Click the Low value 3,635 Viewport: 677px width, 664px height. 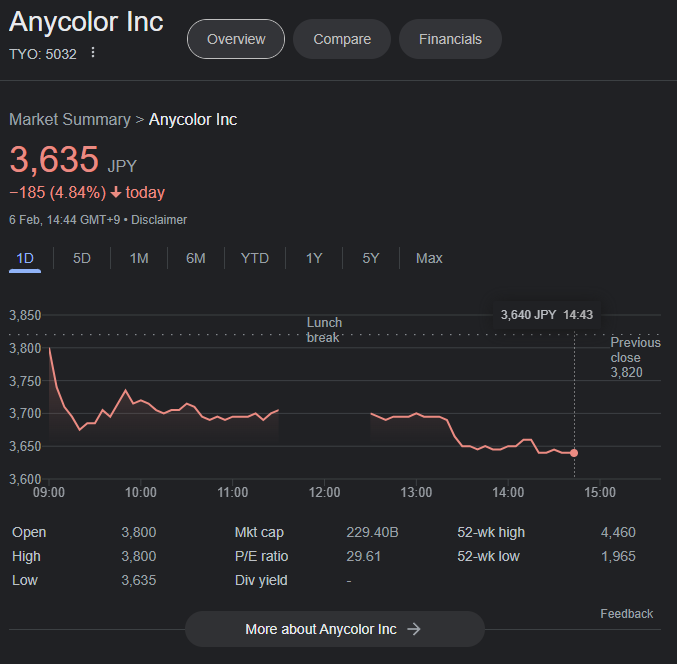tap(139, 580)
